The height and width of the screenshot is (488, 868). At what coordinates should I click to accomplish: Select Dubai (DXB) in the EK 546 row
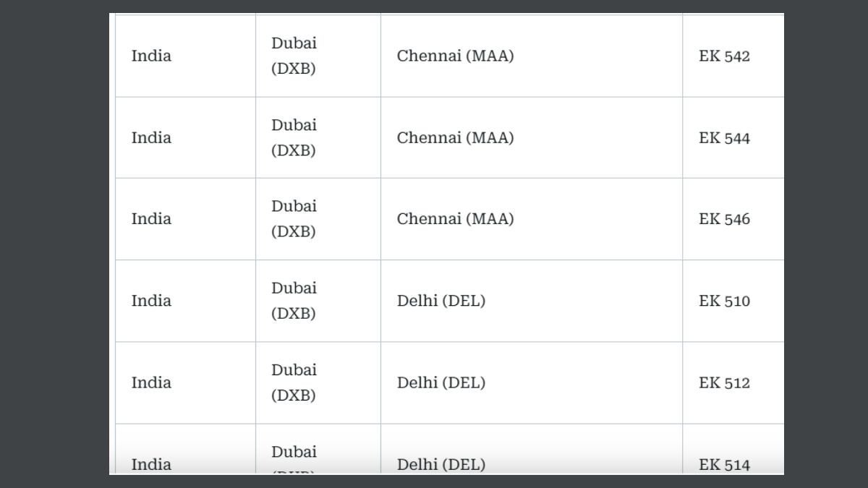click(294, 219)
